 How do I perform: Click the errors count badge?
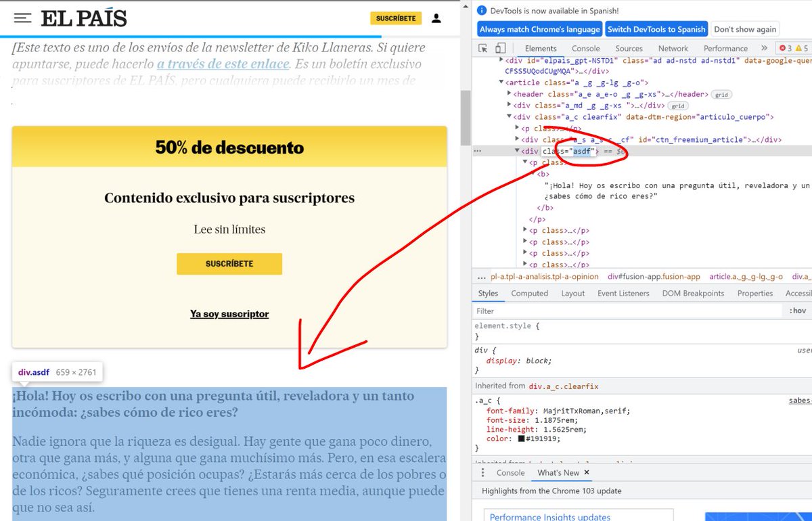[786, 48]
